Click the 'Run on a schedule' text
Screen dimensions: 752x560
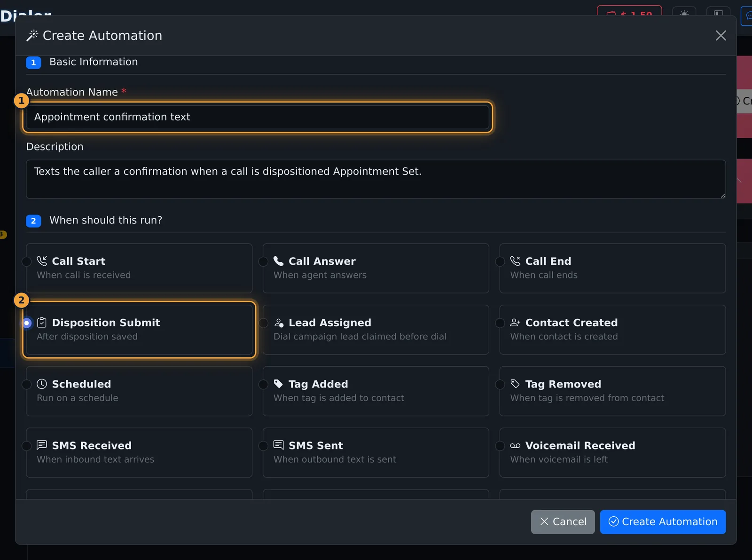tap(78, 398)
